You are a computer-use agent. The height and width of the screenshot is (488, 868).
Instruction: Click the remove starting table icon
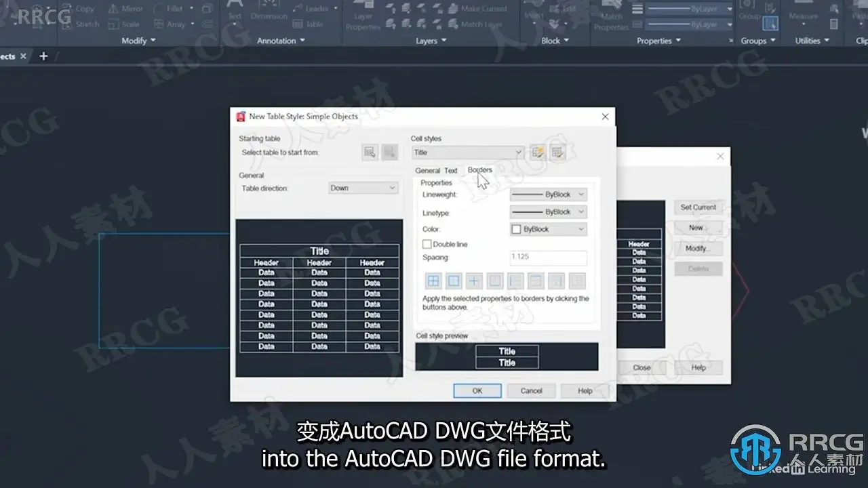tap(389, 152)
